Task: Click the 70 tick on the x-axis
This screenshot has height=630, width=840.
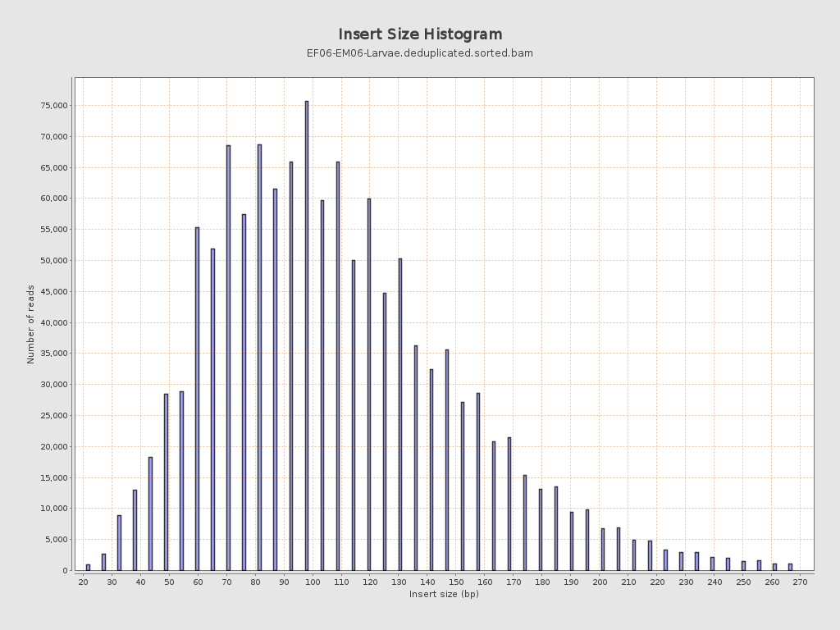Action: coord(226,582)
